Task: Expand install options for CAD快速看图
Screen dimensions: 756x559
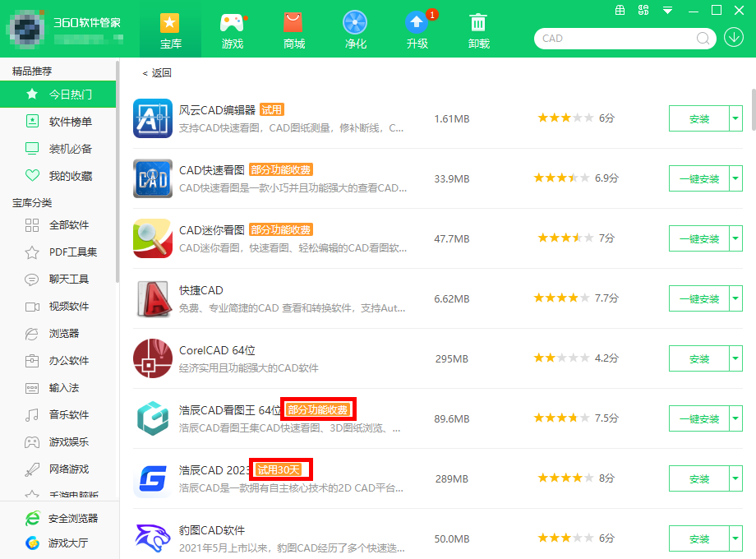Action: [x=735, y=178]
